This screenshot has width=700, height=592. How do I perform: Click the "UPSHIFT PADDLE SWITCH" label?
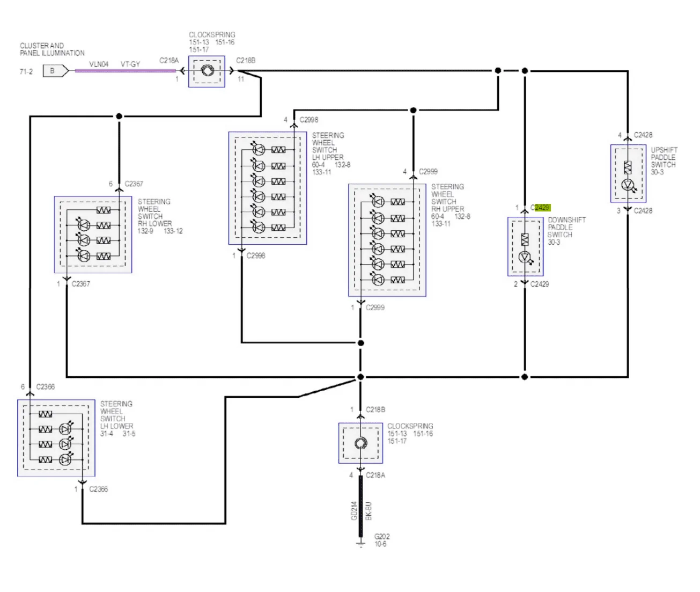coord(664,157)
